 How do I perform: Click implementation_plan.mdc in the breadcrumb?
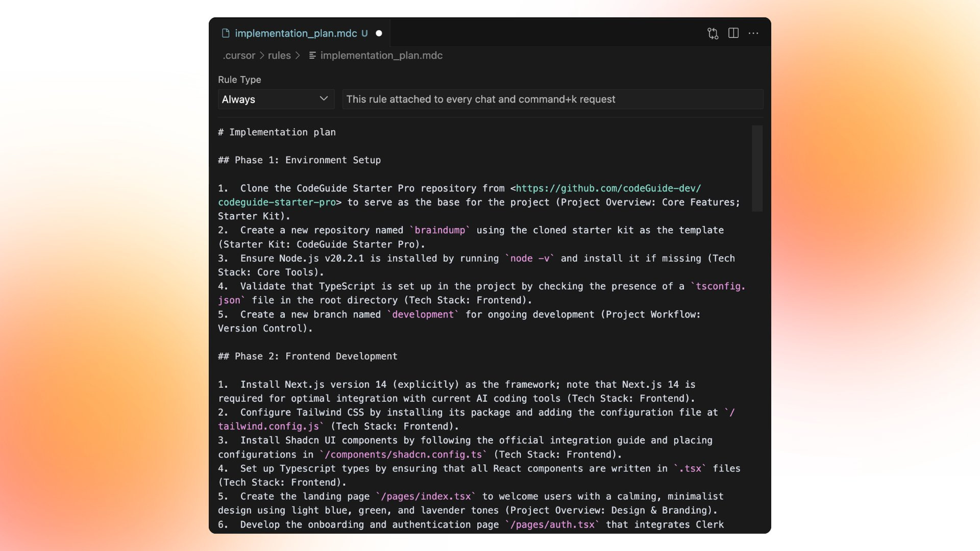[x=381, y=55]
